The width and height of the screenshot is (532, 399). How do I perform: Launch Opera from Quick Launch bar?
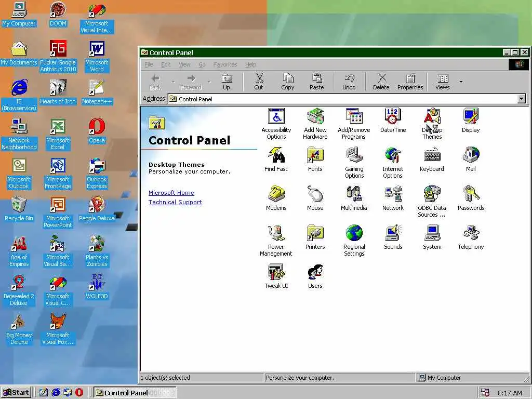[x=79, y=393]
